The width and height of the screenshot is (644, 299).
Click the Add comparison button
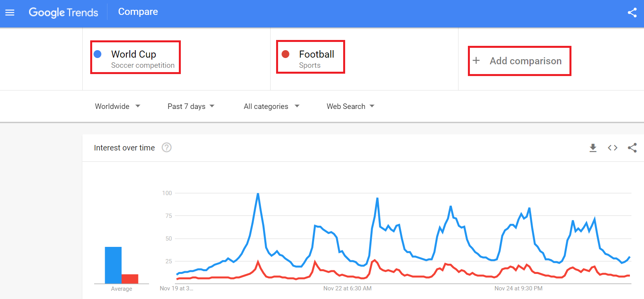tap(519, 61)
